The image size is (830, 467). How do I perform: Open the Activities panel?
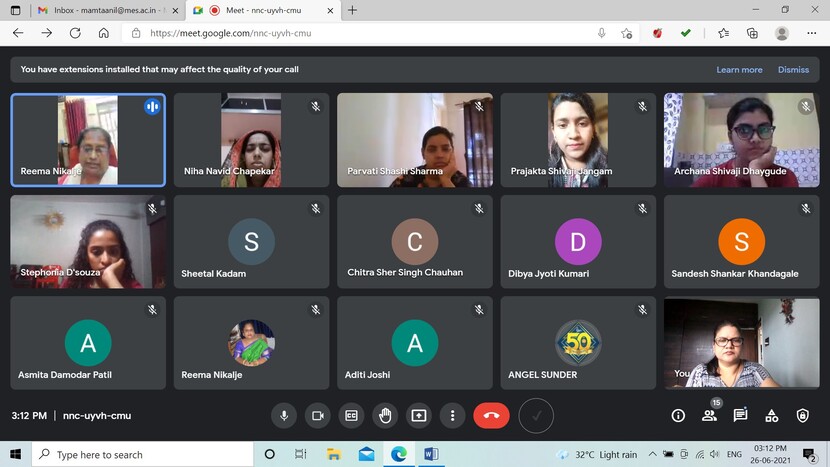point(771,415)
